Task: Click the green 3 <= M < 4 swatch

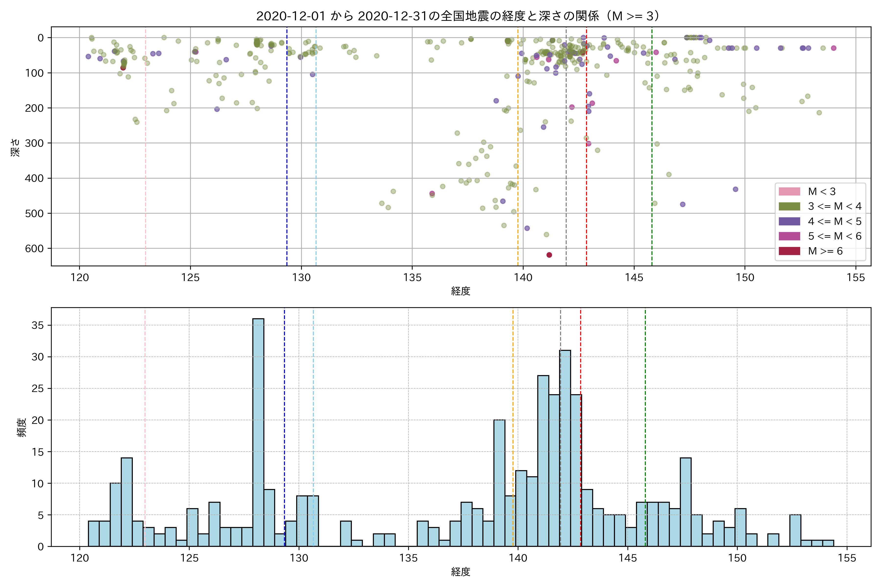Action: (789, 206)
